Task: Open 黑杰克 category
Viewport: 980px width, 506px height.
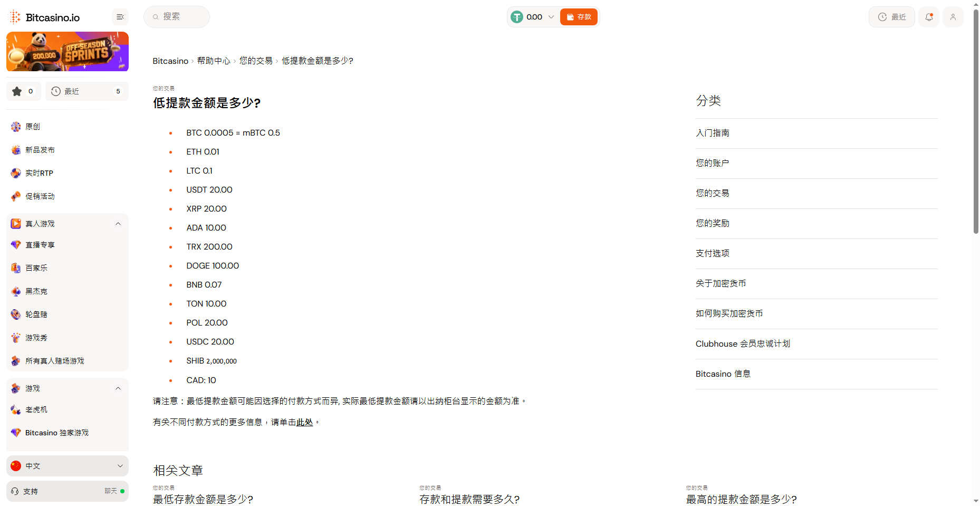Action: coord(36,291)
